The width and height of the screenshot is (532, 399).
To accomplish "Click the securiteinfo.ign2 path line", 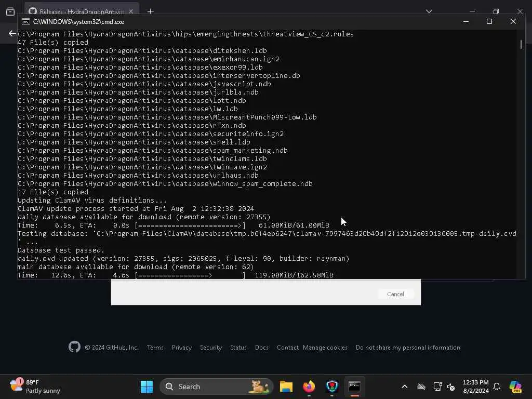I will (151, 134).
